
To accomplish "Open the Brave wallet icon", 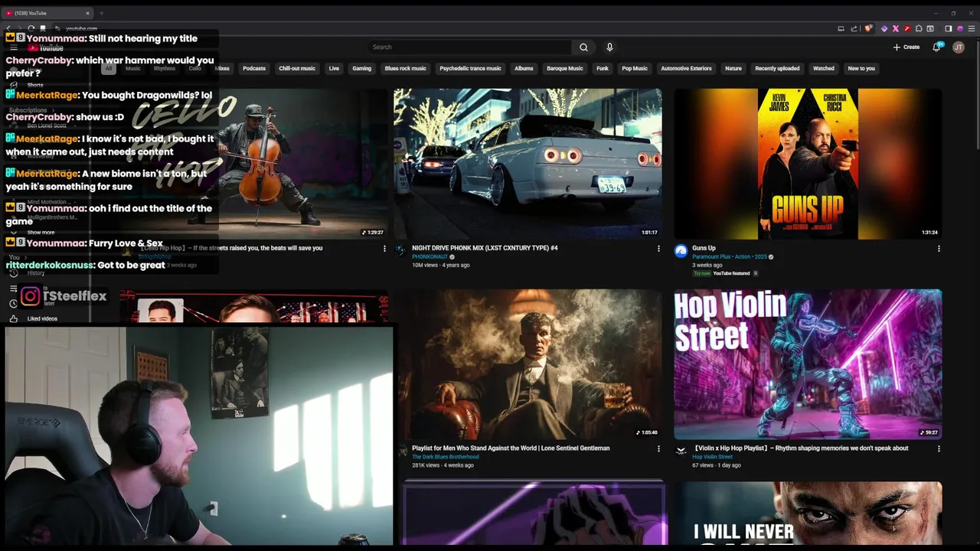I will pyautogui.click(x=960, y=28).
